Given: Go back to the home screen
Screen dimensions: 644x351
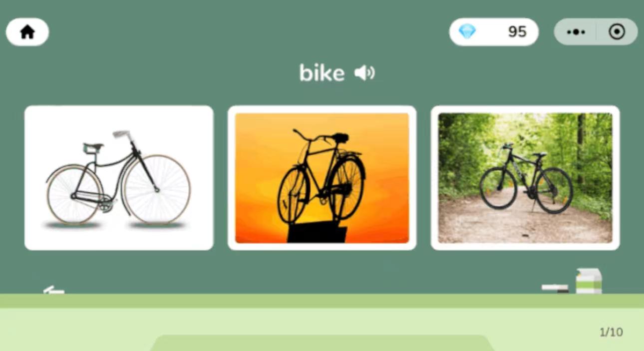Looking at the screenshot, I should (27, 32).
